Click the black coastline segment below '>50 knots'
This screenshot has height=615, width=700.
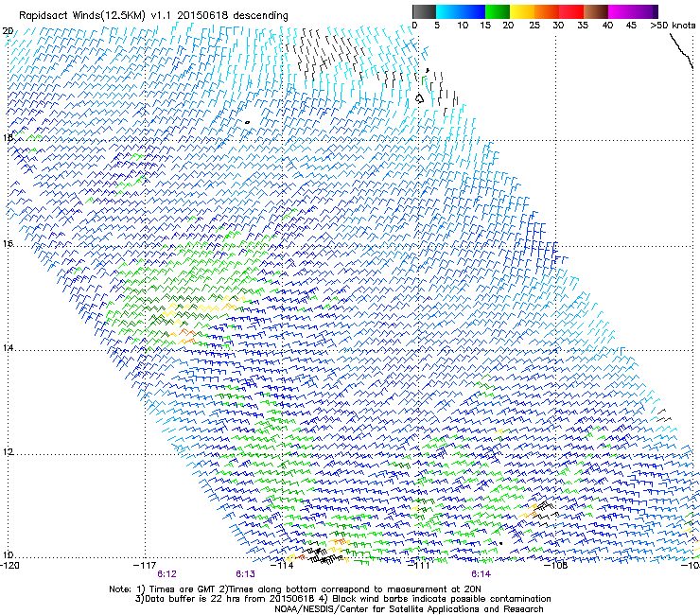682,50
